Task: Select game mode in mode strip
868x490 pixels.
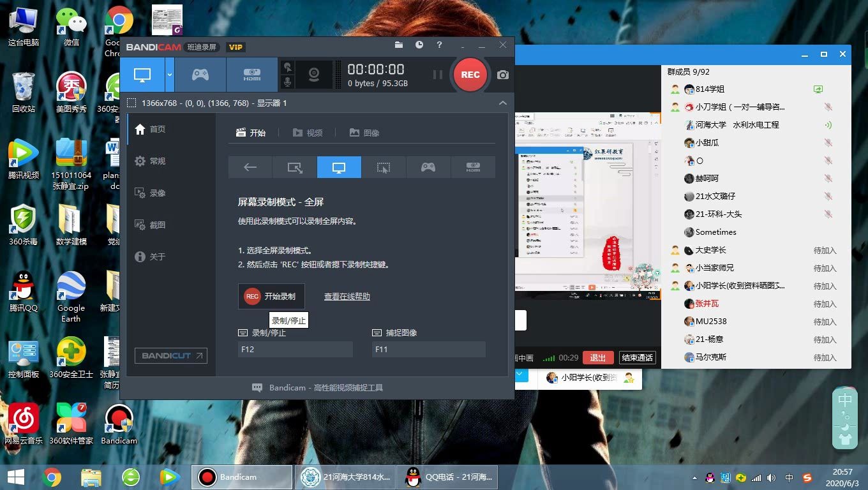Action: [428, 167]
